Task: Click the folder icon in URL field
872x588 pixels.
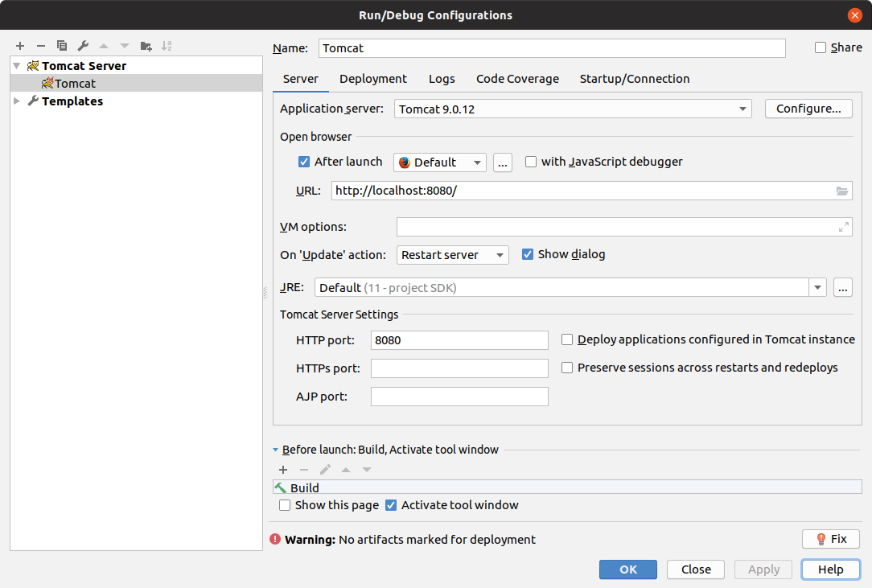Action: click(x=842, y=191)
